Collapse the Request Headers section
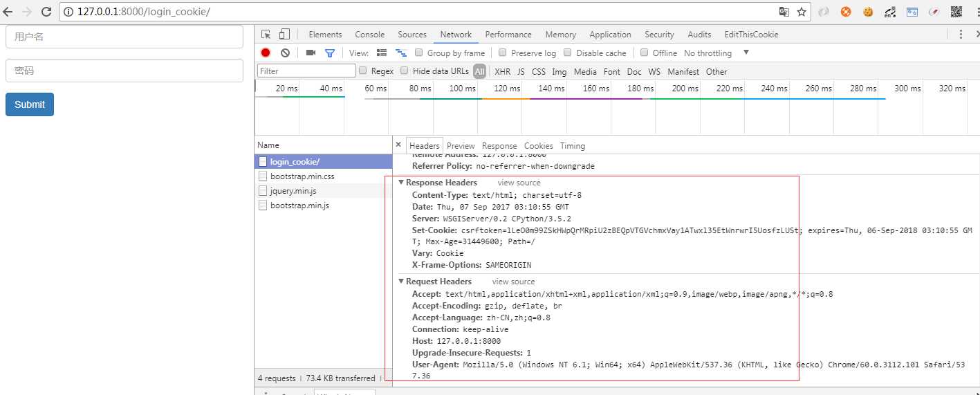This screenshot has width=980, height=395. (402, 282)
